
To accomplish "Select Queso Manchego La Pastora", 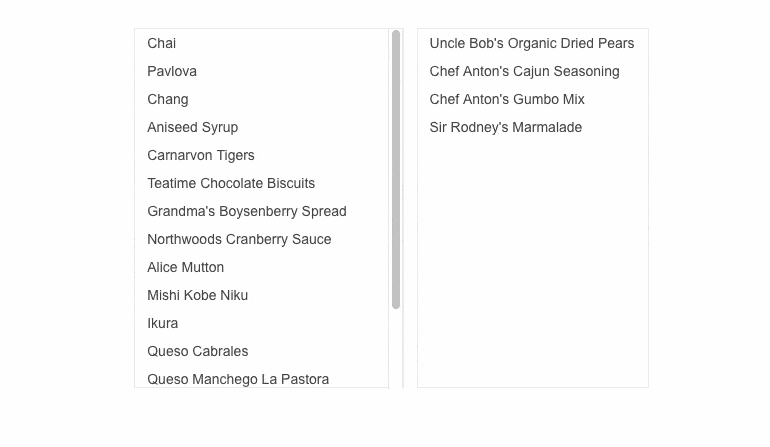I will [238, 378].
